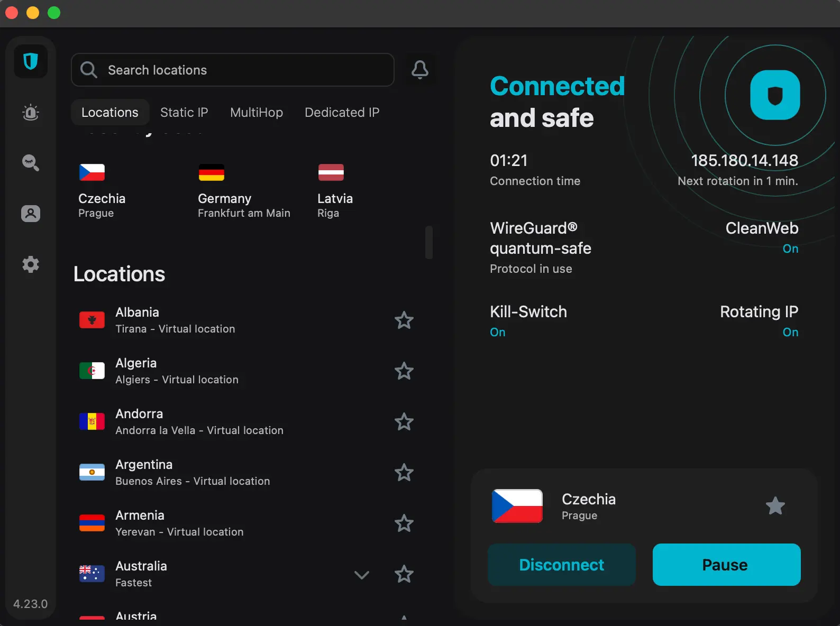Select Australia Fastest location row
The height and width of the screenshot is (626, 840).
pyautogui.click(x=246, y=574)
